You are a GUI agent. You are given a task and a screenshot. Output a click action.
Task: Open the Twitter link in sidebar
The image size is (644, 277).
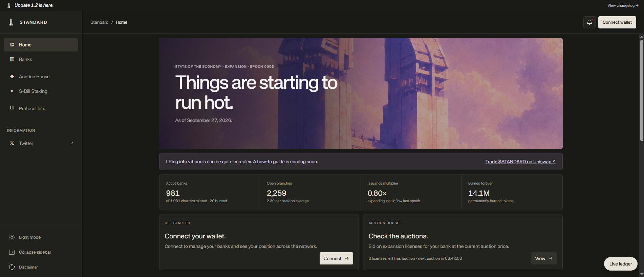[41, 143]
